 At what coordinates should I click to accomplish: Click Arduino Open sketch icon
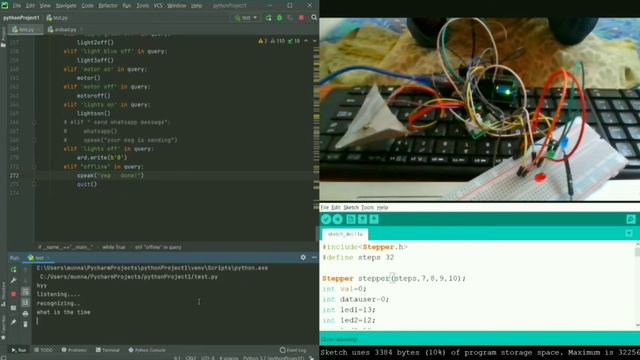(x=362, y=219)
